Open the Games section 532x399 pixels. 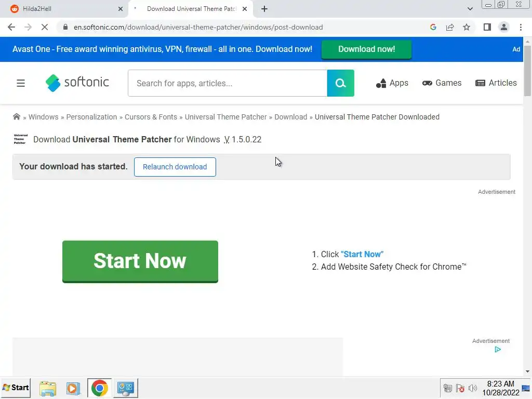pyautogui.click(x=442, y=83)
